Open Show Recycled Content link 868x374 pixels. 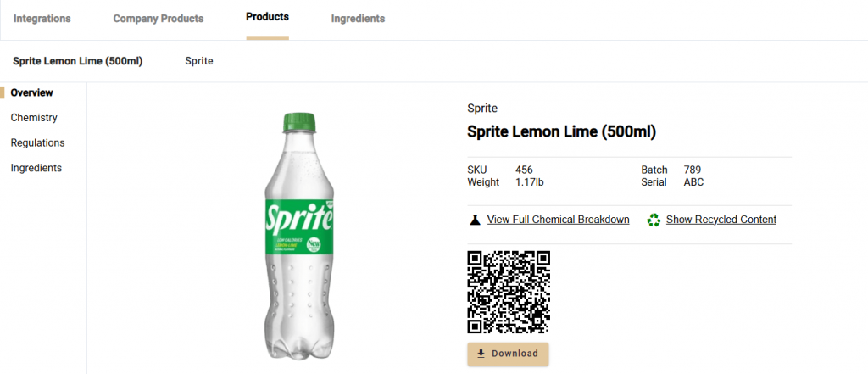click(x=721, y=220)
